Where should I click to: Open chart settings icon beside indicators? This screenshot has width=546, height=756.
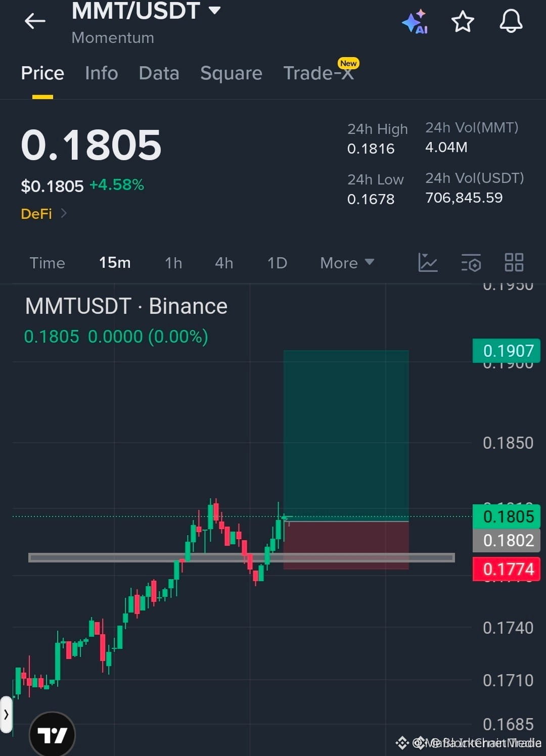471,263
